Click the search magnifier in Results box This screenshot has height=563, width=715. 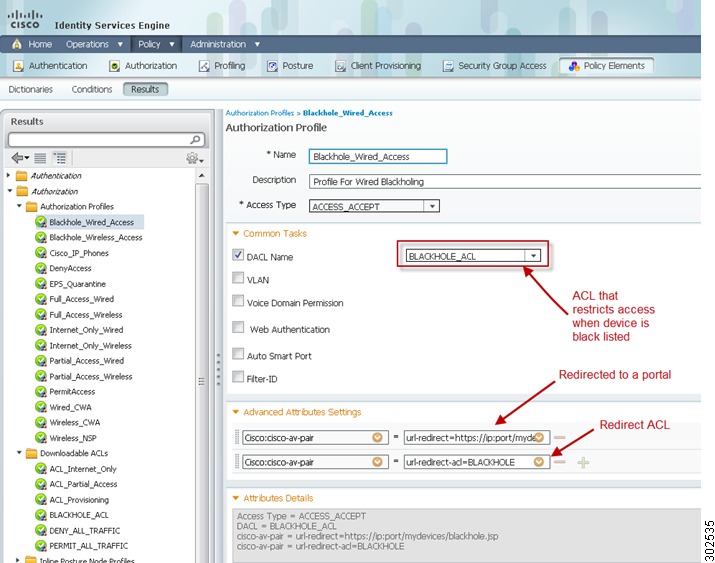pyautogui.click(x=196, y=139)
